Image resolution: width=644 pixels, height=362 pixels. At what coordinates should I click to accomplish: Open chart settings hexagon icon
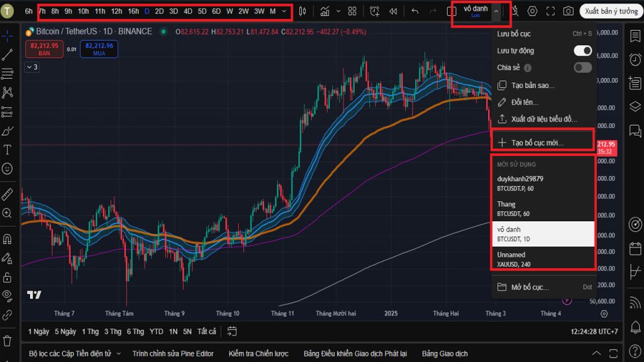point(532,11)
